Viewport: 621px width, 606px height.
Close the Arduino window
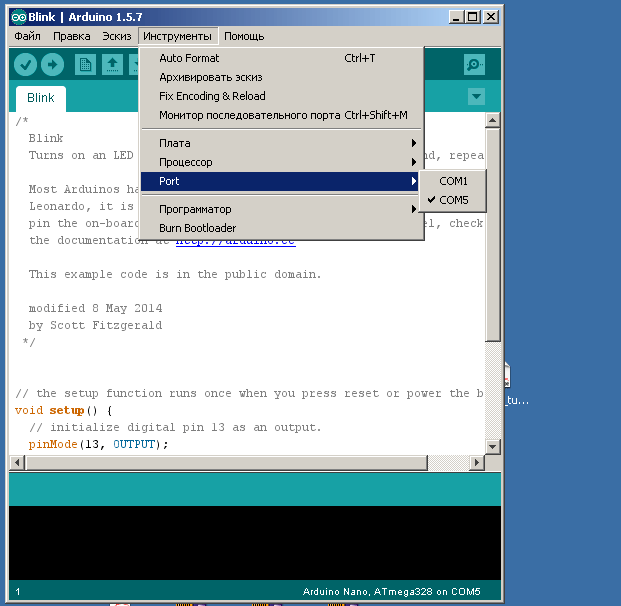point(491,17)
